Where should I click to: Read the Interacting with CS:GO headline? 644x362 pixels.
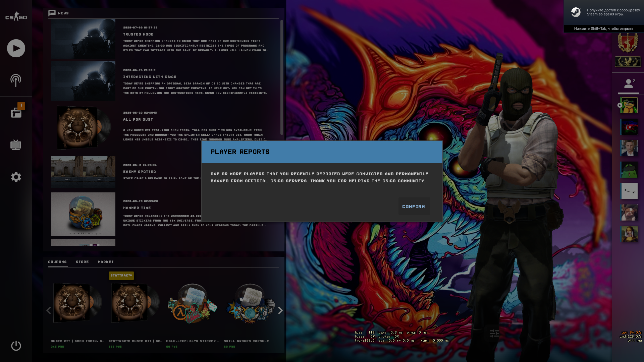pos(150,77)
